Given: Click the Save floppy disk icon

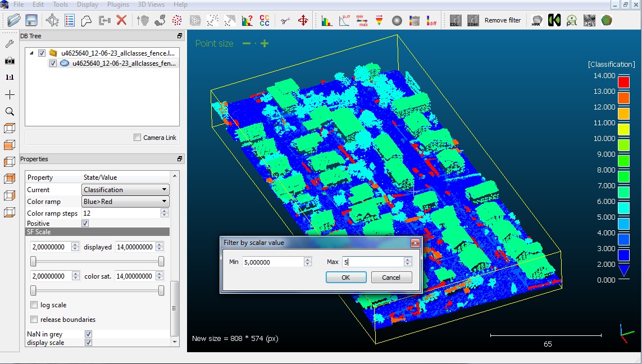Looking at the screenshot, I should 31,21.
